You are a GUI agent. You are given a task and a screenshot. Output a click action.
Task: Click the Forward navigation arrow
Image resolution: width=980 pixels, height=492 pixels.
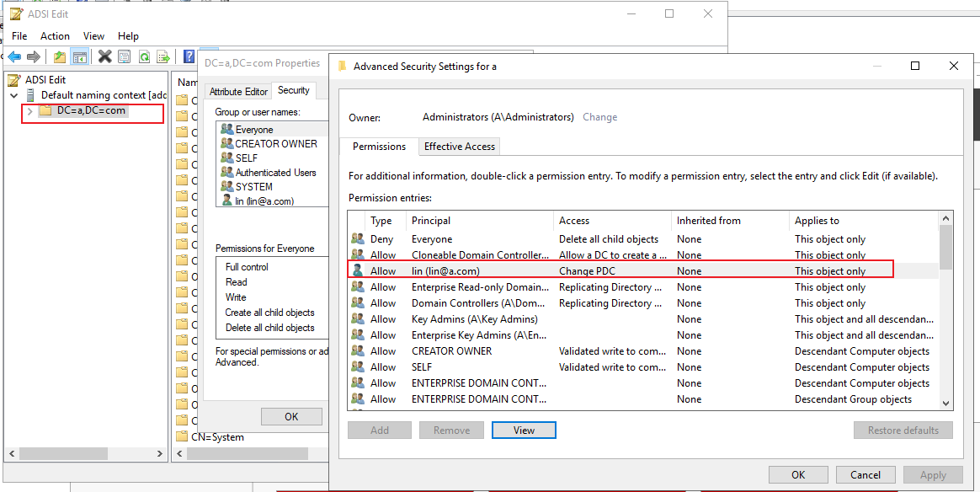33,56
